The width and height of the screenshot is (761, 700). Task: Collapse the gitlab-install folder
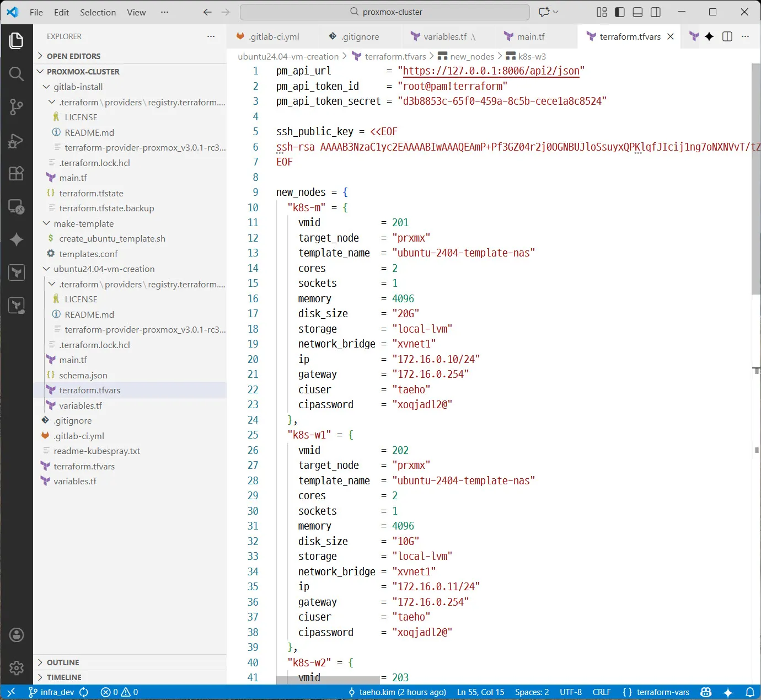[x=130, y=87]
